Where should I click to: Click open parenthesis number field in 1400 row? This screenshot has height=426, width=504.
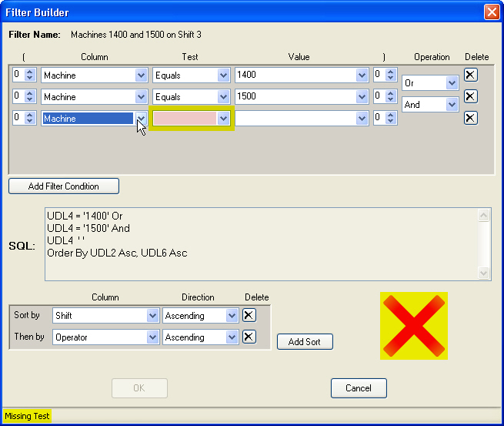(x=19, y=75)
